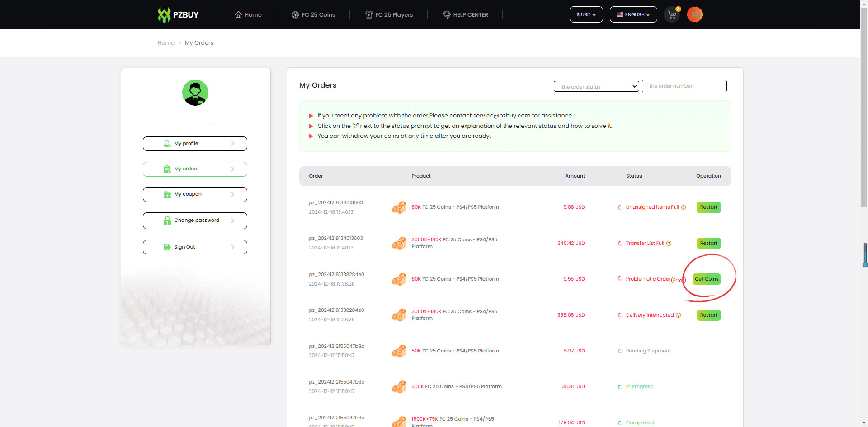Click the Home house icon in navbar
This screenshot has width=868, height=427.
coord(238,15)
